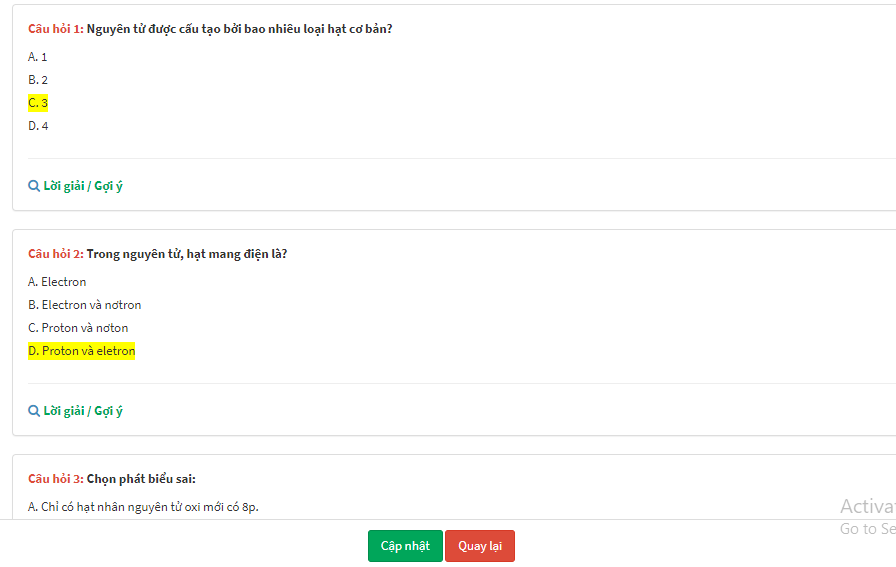Choose answer C. Proton và nơton

[78, 328]
